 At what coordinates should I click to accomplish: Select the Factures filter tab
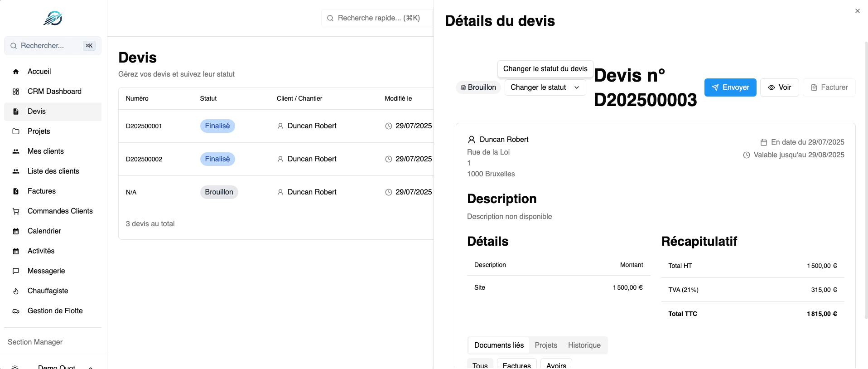[x=517, y=364]
